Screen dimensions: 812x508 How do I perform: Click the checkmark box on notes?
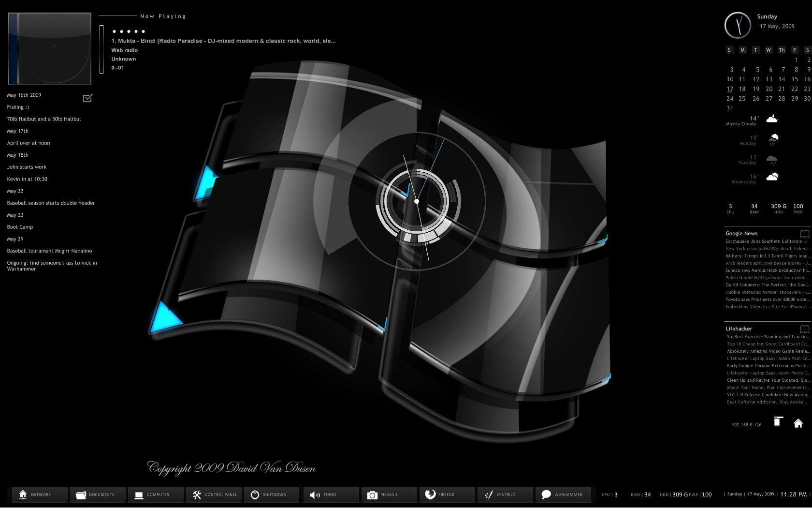87,98
